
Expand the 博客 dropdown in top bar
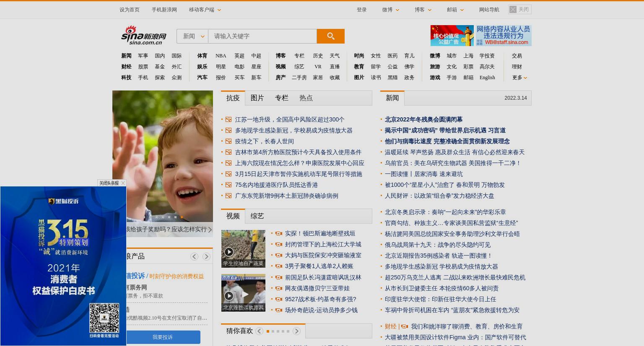click(x=423, y=10)
